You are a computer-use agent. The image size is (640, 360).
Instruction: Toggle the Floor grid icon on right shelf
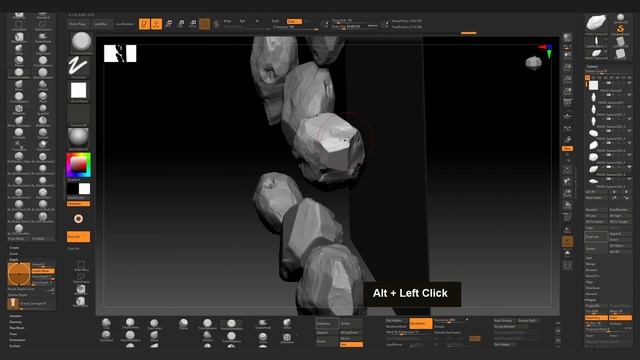567,116
